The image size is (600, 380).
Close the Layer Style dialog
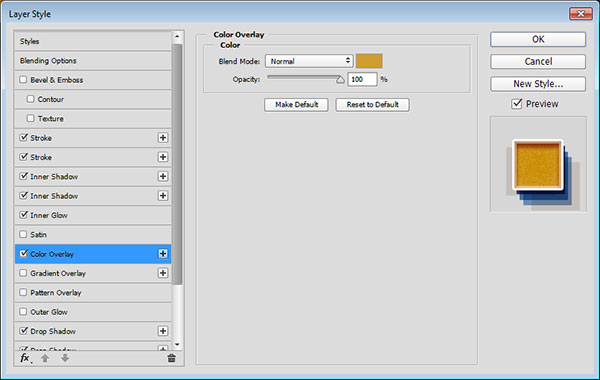click(581, 14)
